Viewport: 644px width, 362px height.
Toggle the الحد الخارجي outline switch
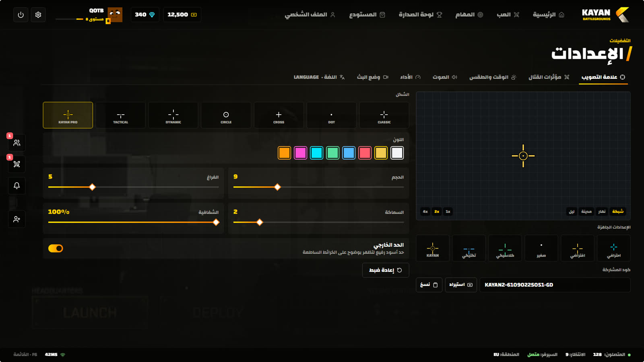click(x=56, y=249)
